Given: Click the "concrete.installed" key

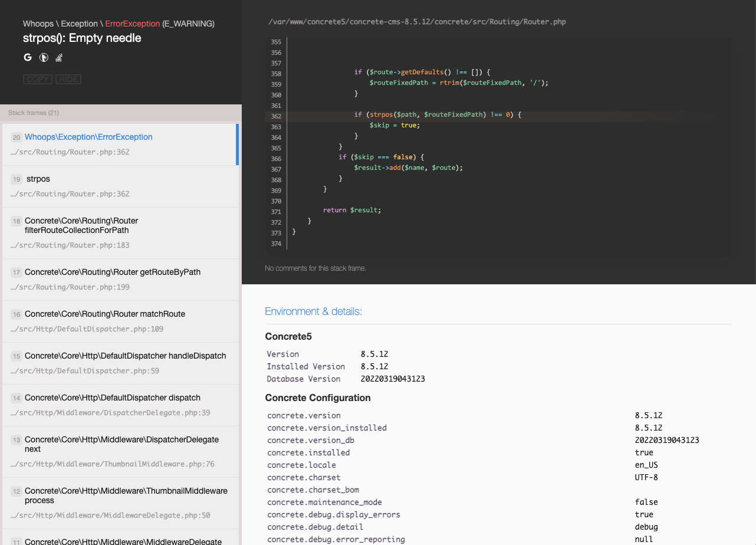Looking at the screenshot, I should click(x=308, y=453).
